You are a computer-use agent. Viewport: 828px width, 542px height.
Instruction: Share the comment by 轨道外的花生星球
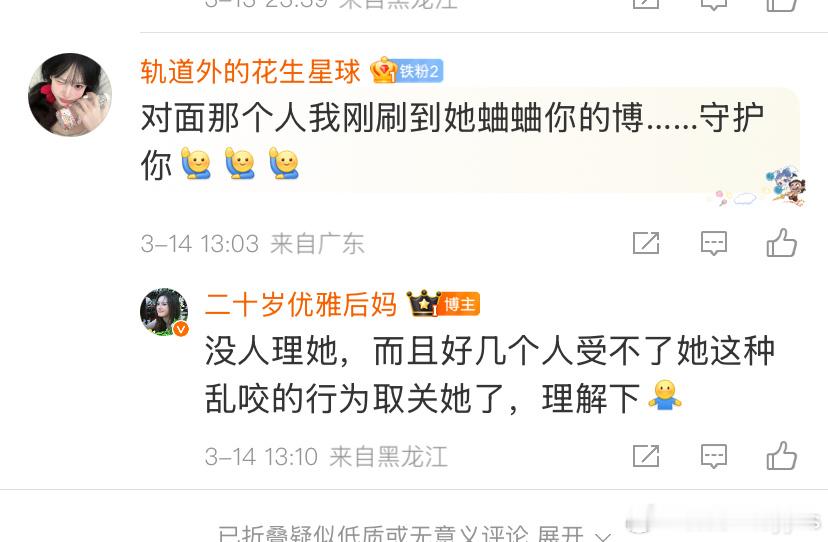click(646, 244)
